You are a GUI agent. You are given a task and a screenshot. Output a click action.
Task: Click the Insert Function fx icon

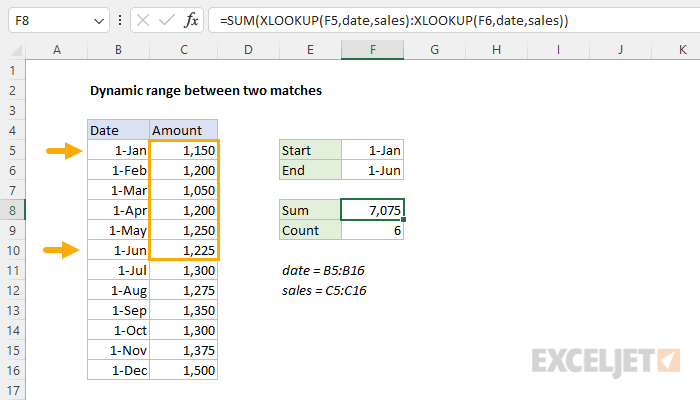pyautogui.click(x=191, y=21)
